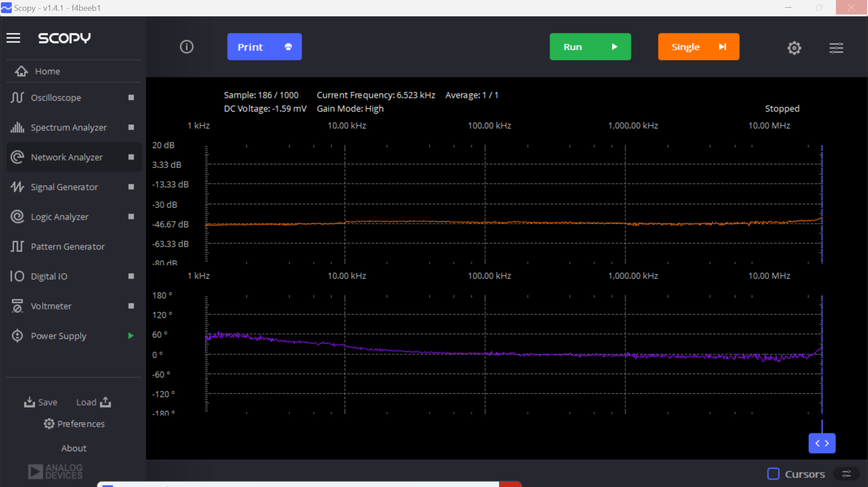Open the Spectrum Analyzer instrument

pos(74,127)
